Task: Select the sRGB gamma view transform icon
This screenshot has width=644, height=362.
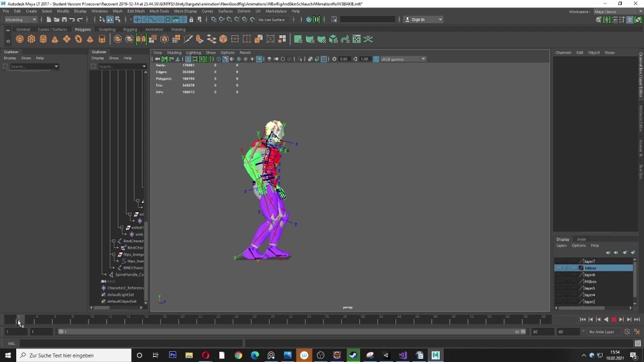Action: click(x=376, y=59)
